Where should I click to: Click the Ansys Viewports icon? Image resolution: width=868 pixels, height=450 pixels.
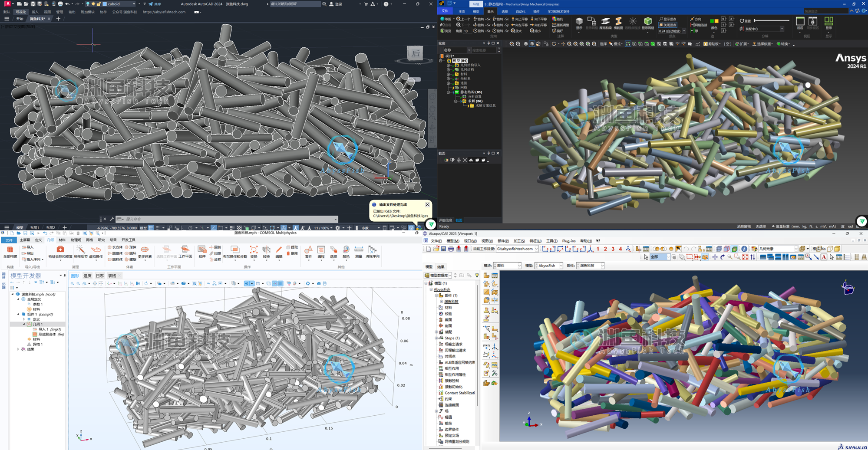[800, 21]
